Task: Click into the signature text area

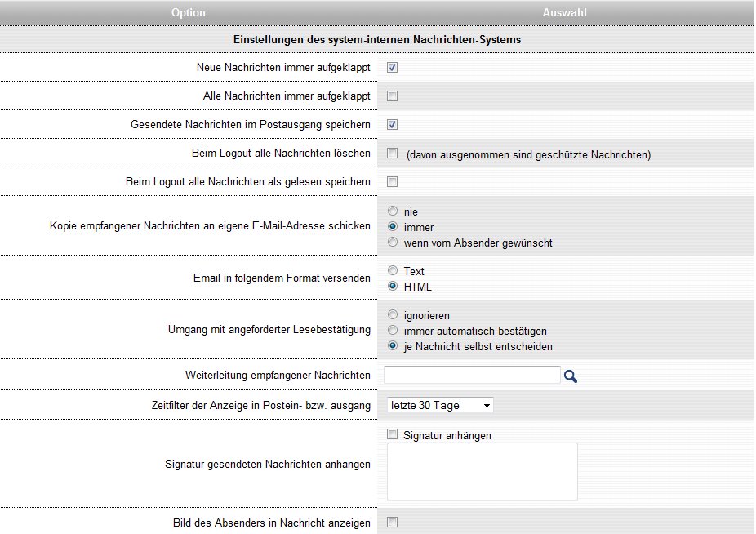Action: 482,471
